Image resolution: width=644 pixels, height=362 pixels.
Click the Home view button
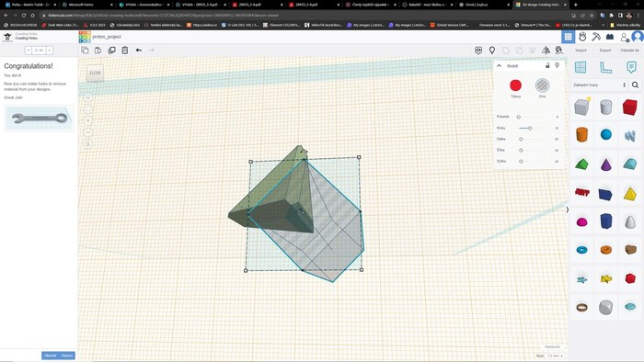(x=88, y=97)
